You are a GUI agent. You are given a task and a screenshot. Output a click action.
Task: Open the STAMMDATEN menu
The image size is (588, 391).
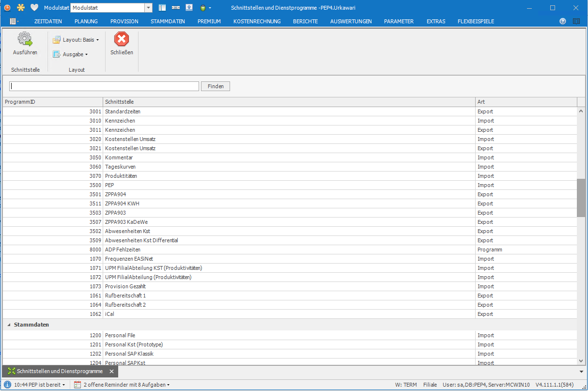point(168,21)
